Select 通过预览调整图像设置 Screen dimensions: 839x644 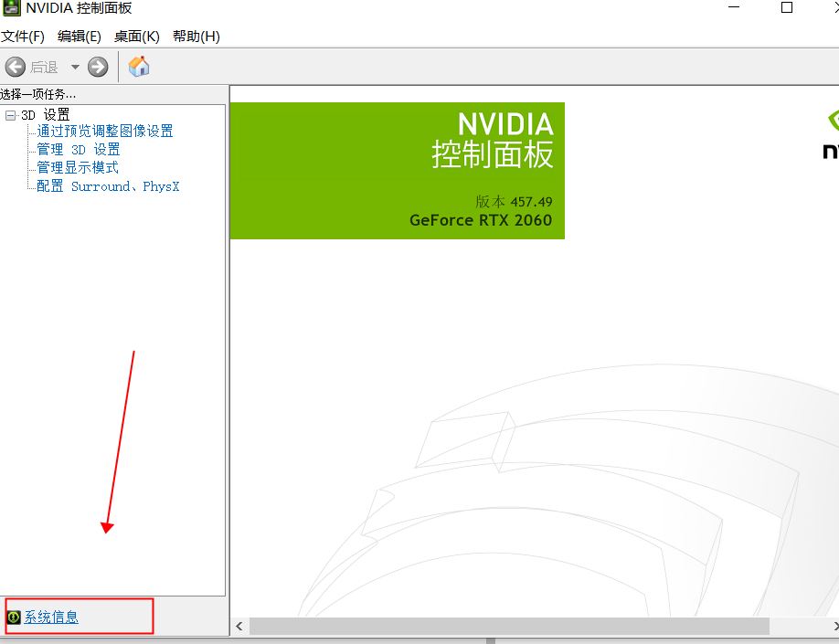tap(105, 131)
